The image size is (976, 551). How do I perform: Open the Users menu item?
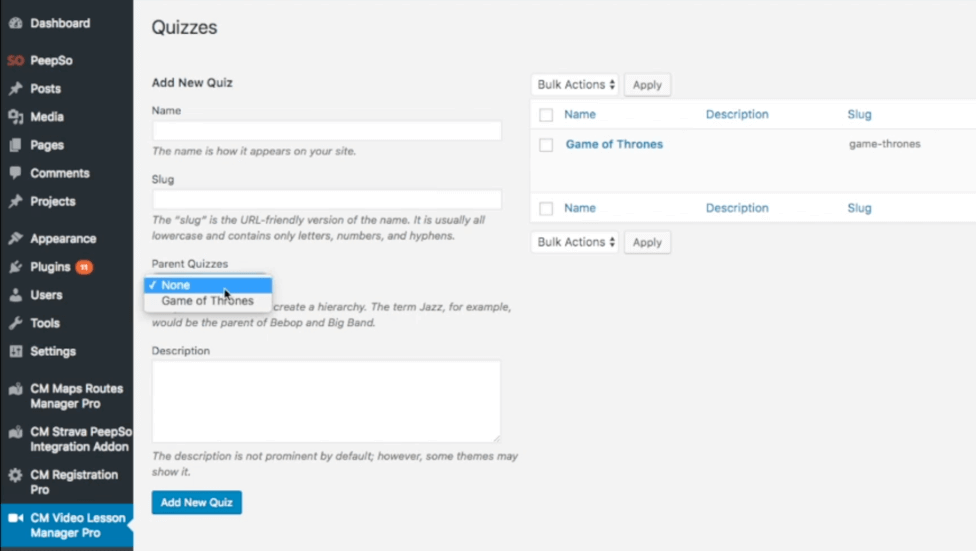pos(46,295)
